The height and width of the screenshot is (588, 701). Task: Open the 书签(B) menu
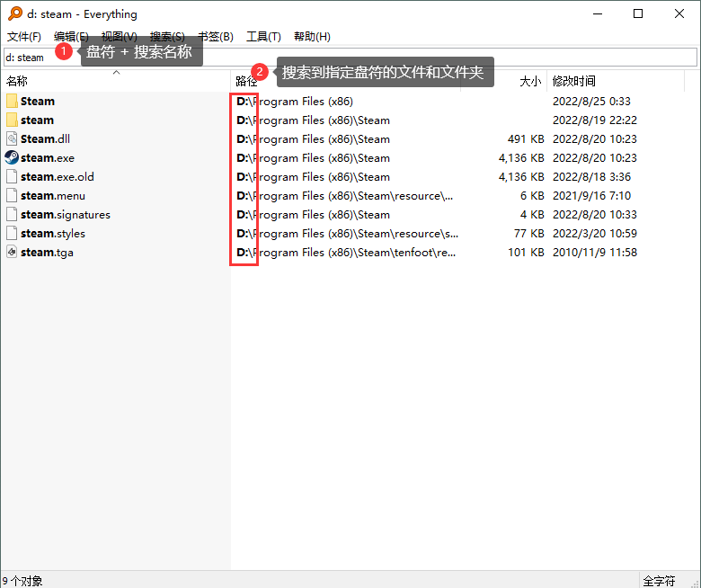pos(216,37)
